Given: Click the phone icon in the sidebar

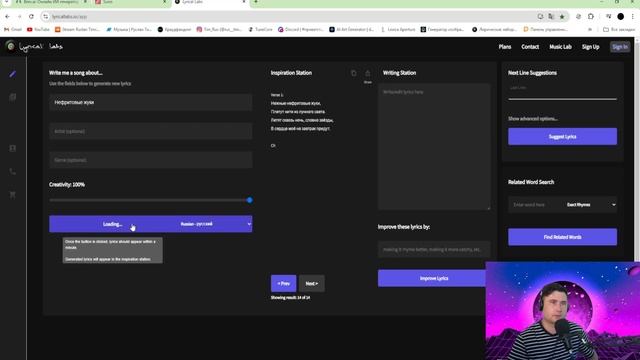Looking at the screenshot, I should click(13, 171).
